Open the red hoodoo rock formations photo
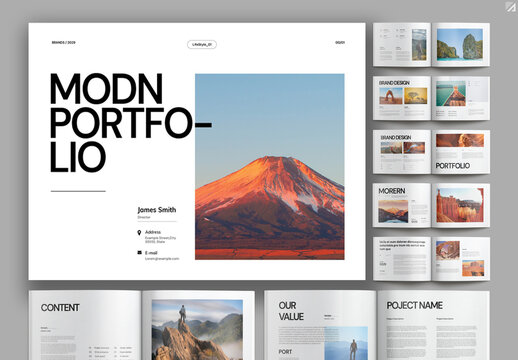 pyautogui.click(x=460, y=205)
